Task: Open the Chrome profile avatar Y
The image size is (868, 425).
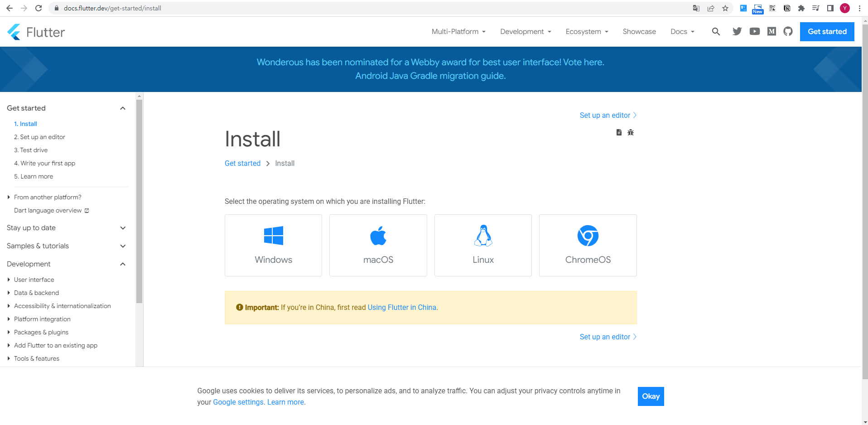Action: click(x=845, y=8)
